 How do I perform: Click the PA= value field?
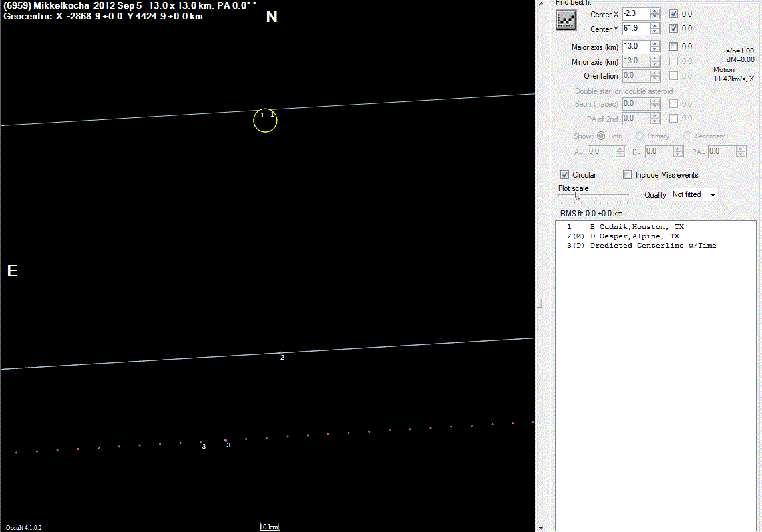pos(722,151)
